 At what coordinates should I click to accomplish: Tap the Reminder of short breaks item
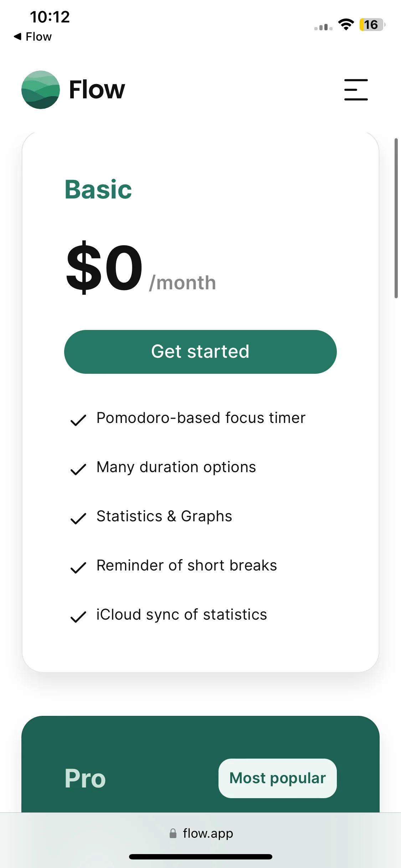click(187, 565)
